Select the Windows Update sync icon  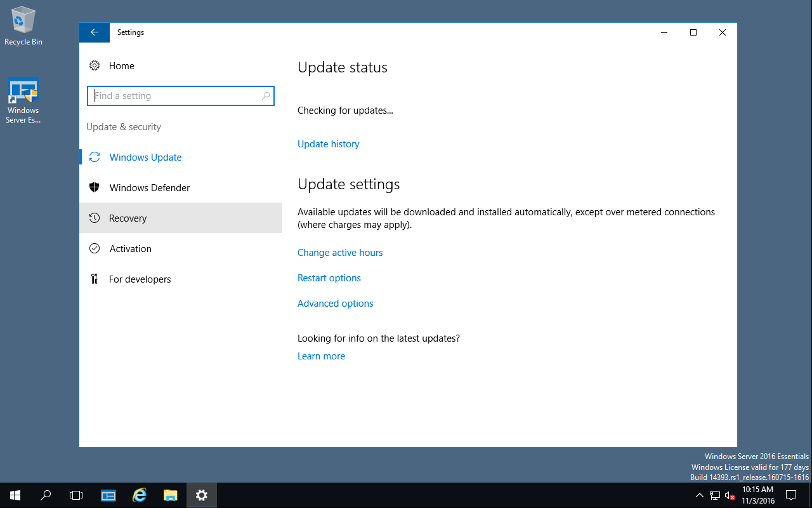pos(95,157)
